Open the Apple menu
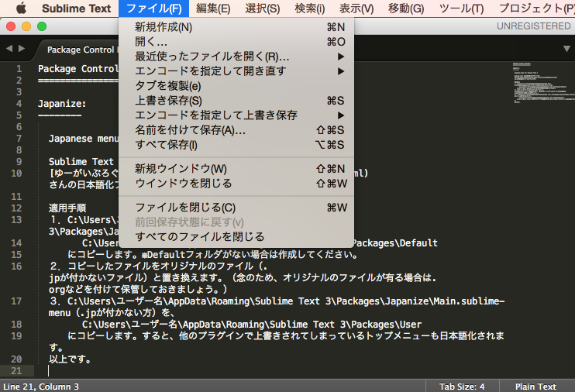The height and width of the screenshot is (392, 575). pos(21,8)
